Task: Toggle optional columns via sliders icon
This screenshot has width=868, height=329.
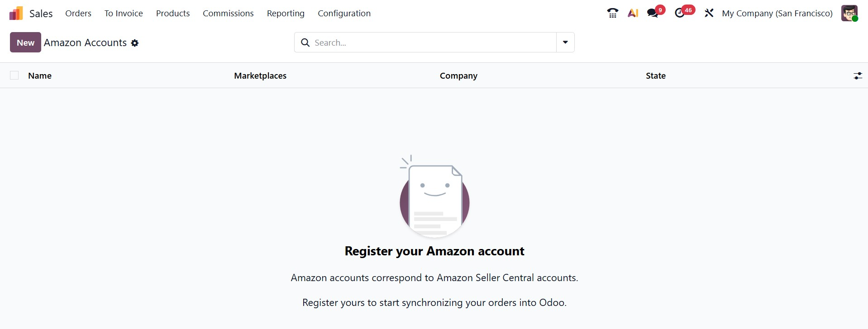Action: pos(858,75)
